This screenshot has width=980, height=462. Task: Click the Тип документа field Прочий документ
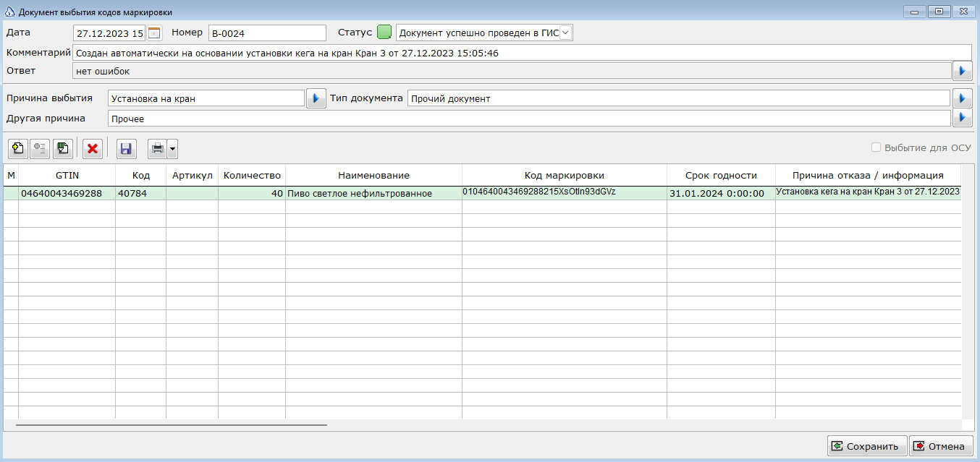[679, 98]
